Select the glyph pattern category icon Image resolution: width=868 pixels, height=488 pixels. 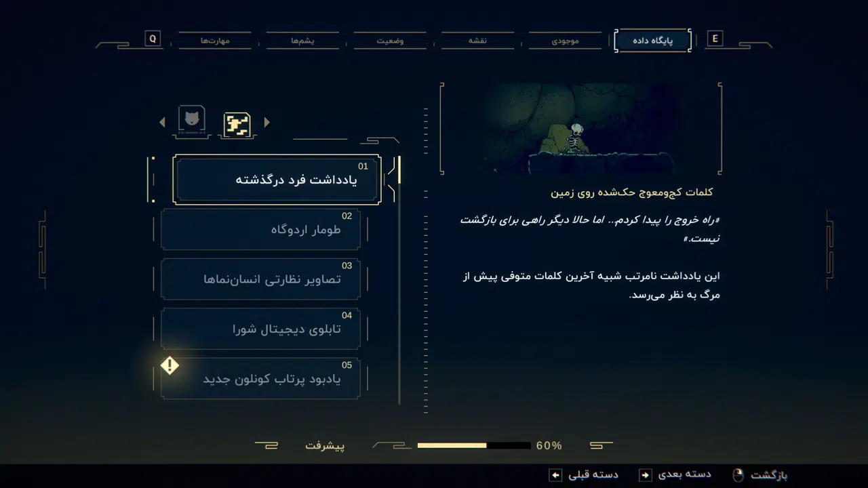tap(237, 124)
